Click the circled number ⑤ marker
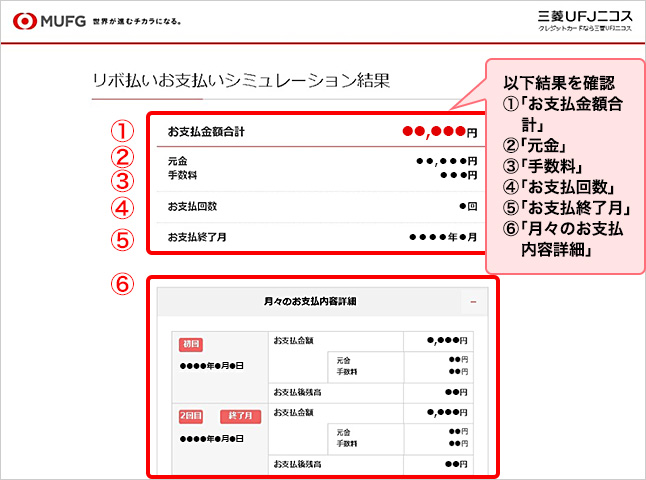646x480 pixels. pos(121,239)
